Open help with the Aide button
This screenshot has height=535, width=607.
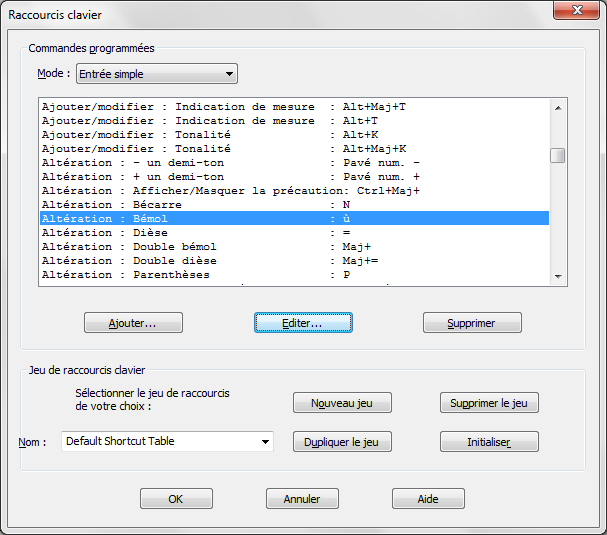427,499
